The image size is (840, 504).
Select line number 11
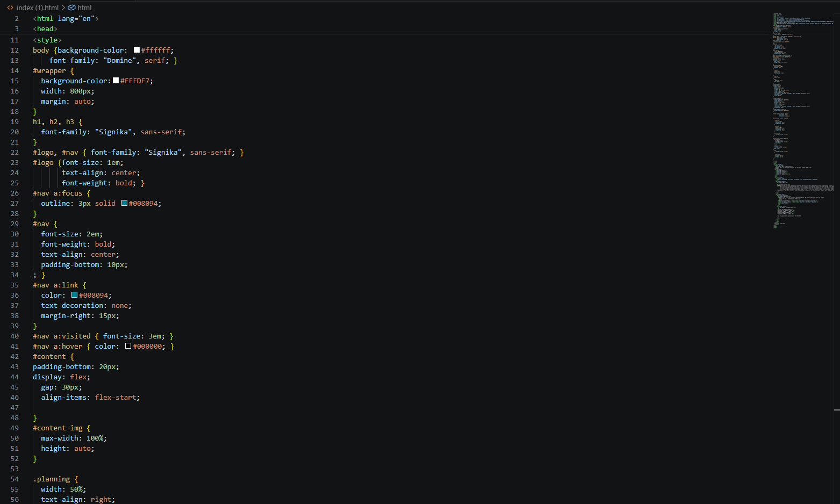point(15,40)
